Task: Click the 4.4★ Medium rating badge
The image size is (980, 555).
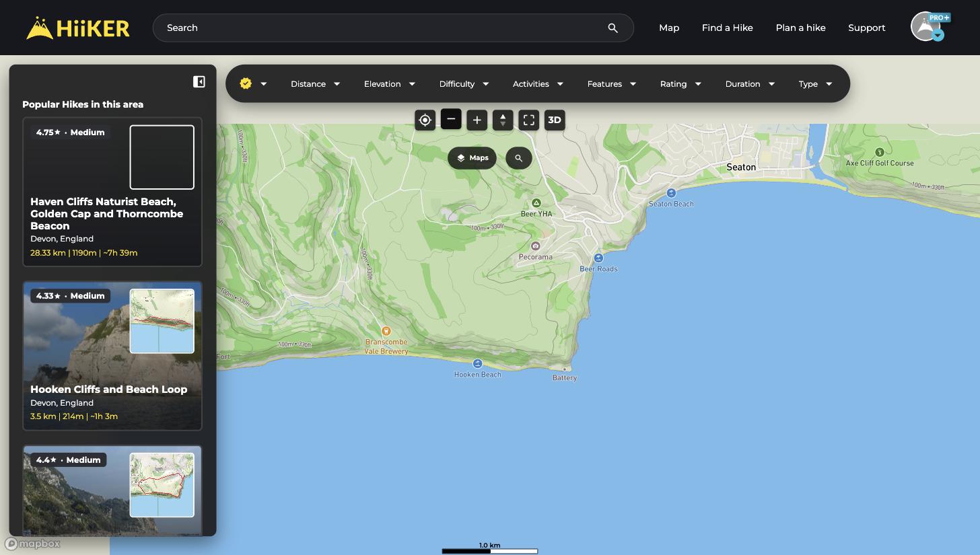Action: (x=68, y=460)
